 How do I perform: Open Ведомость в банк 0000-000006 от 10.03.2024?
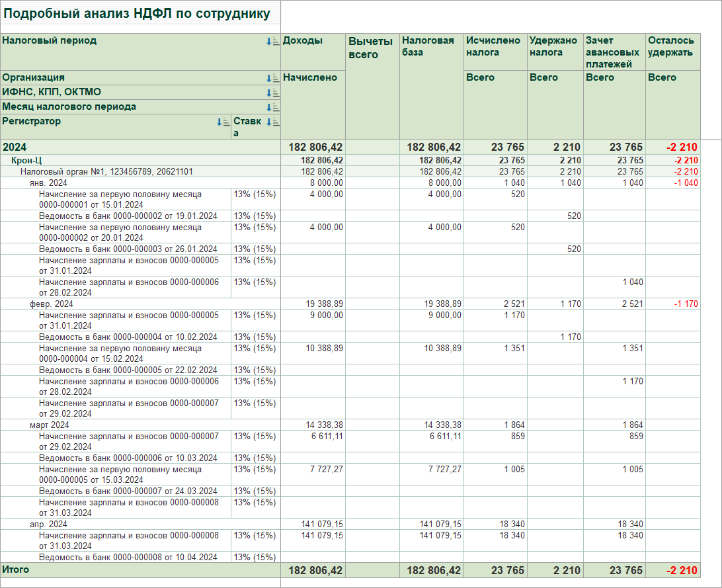tap(128, 458)
